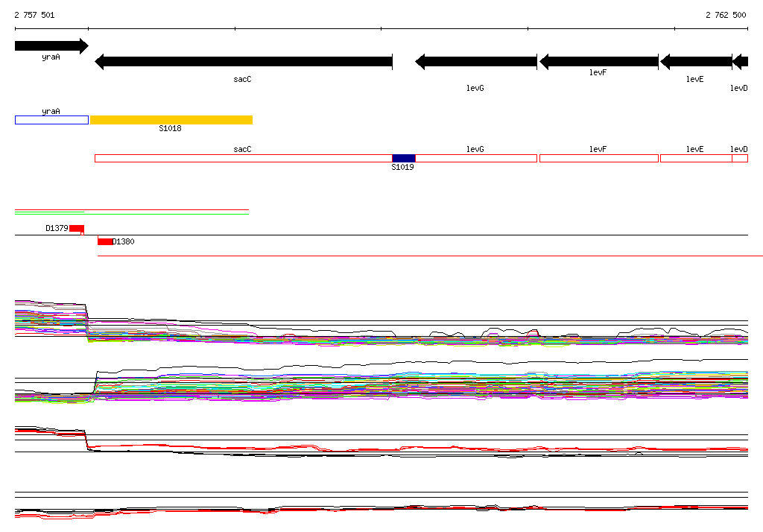This screenshot has width=763, height=532.
Task: Click the yellow S1018 segment bar
Action: (x=171, y=120)
